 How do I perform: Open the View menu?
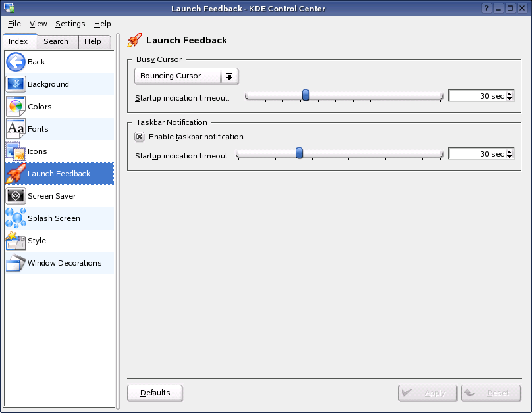(38, 24)
